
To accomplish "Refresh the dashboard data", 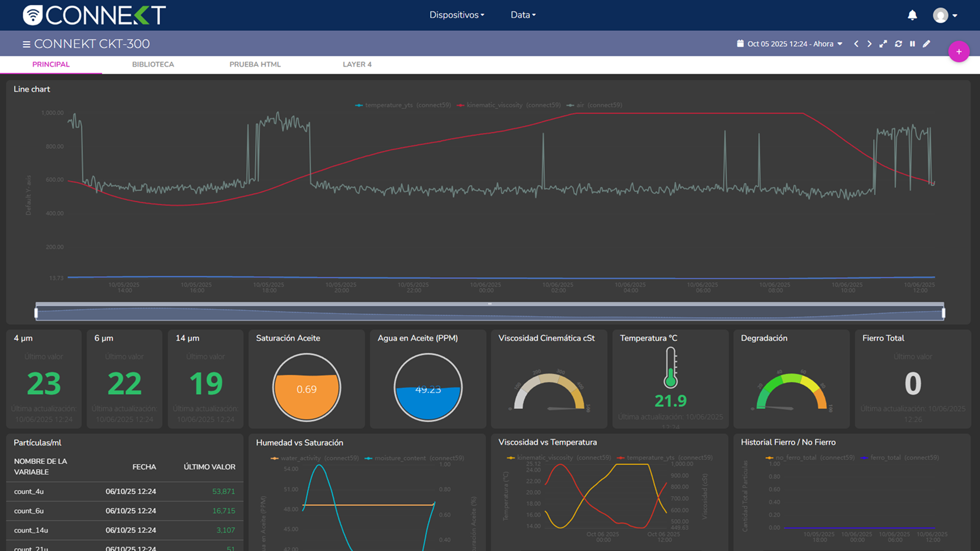I will click(898, 44).
